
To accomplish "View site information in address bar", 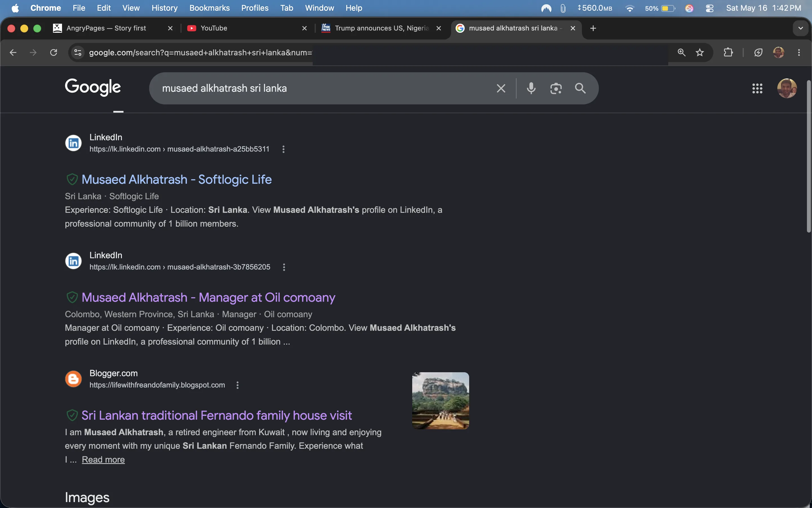I will click(x=78, y=52).
